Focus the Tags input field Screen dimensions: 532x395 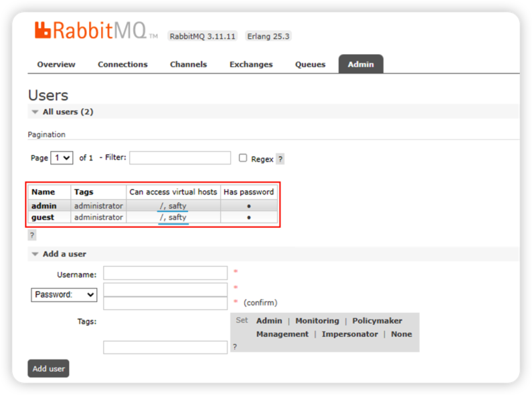coord(165,348)
